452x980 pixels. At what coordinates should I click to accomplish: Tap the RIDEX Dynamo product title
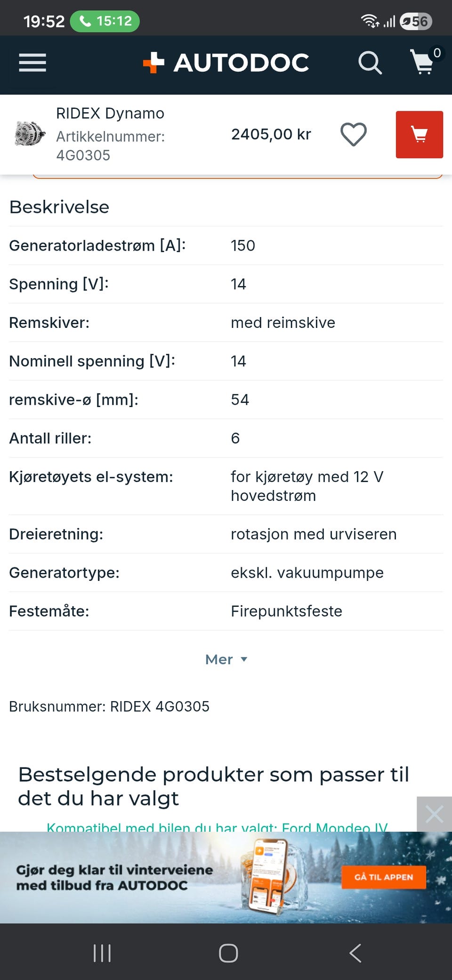tap(110, 114)
